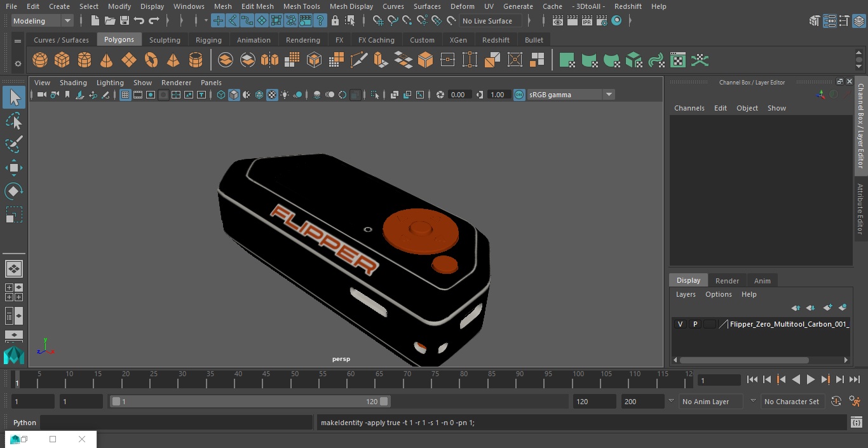
Task: Click the layer list horizontal scrollbar
Action: click(x=744, y=360)
